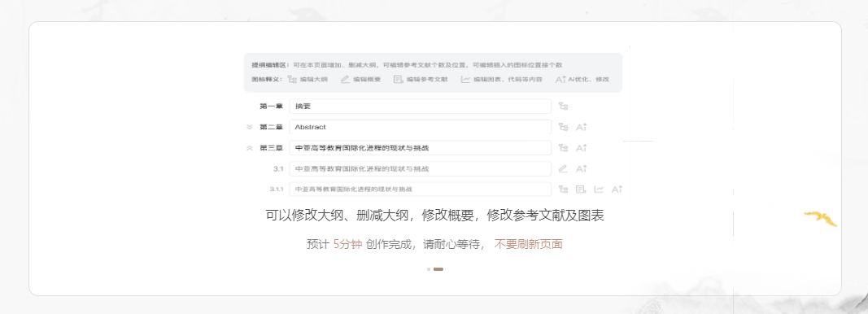The height and width of the screenshot is (314, 868).
Task: Expand 第二章 with its double-chevron arrow
Action: pyautogui.click(x=250, y=127)
